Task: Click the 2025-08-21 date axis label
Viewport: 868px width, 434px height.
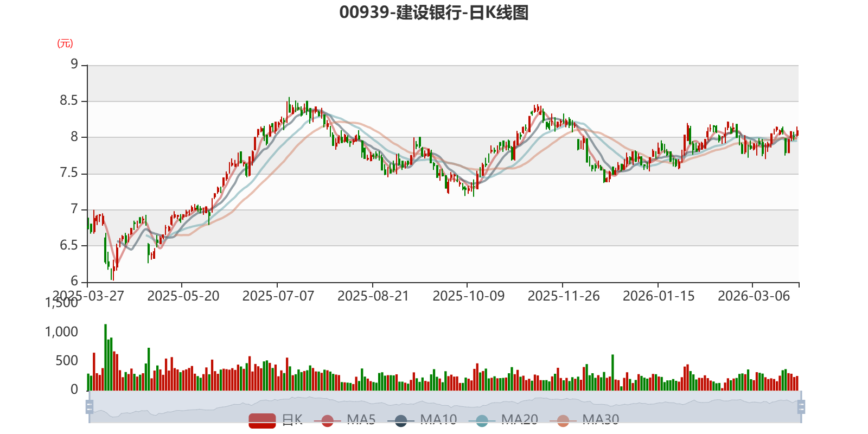Action: [x=373, y=296]
